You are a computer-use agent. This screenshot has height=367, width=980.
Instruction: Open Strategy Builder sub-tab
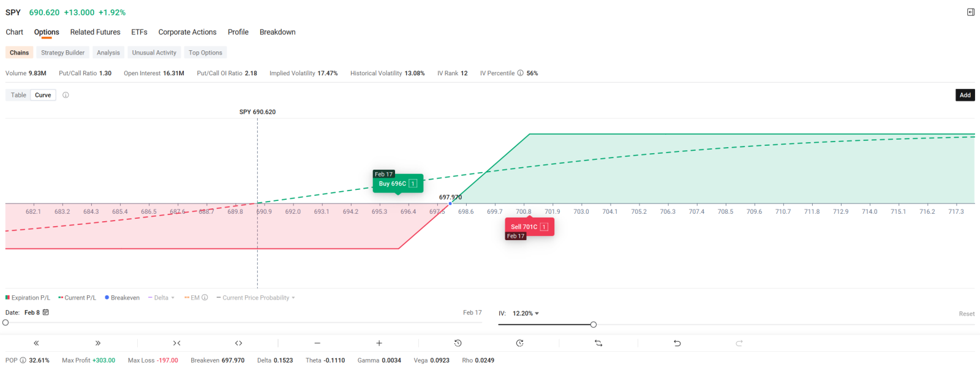click(x=62, y=53)
